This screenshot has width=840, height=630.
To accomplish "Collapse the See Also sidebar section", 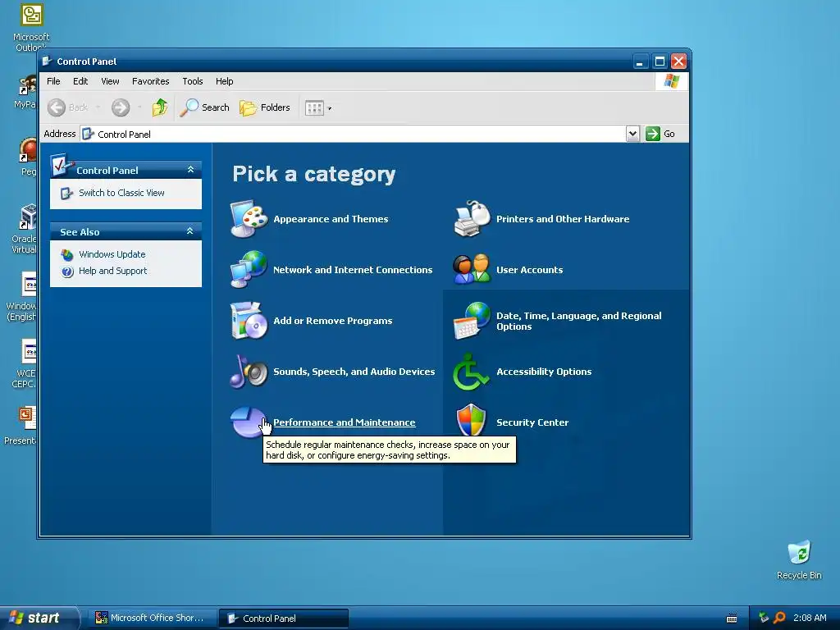I will [x=190, y=231].
